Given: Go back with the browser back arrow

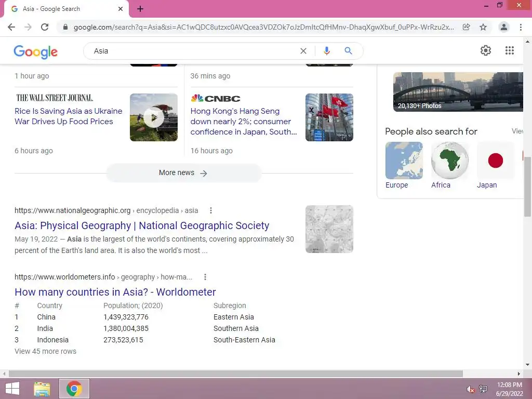Looking at the screenshot, I should [x=11, y=27].
